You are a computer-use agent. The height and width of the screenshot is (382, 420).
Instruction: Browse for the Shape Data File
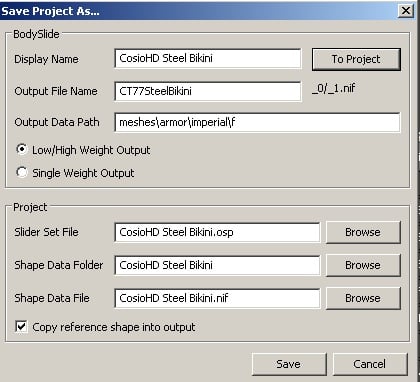(x=363, y=298)
